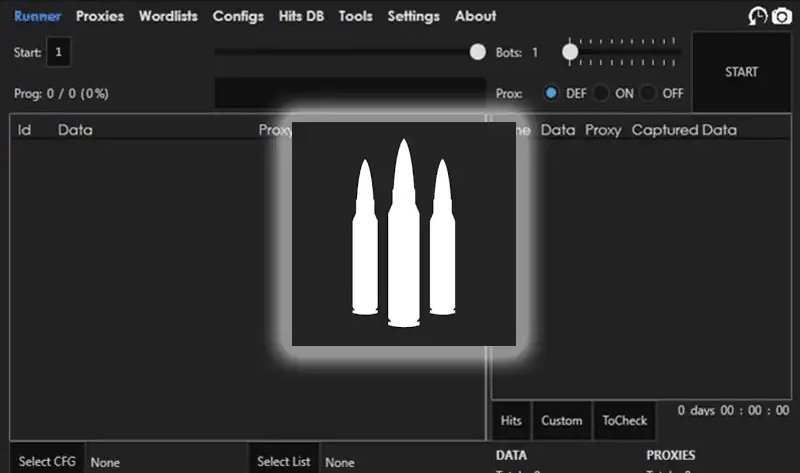Viewport: 800px width, 473px height.
Task: Show the Custom results tab
Action: pyautogui.click(x=562, y=420)
